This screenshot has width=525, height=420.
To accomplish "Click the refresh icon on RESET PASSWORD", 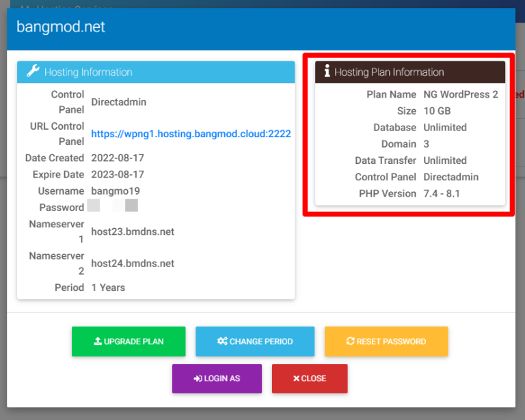I will (350, 341).
